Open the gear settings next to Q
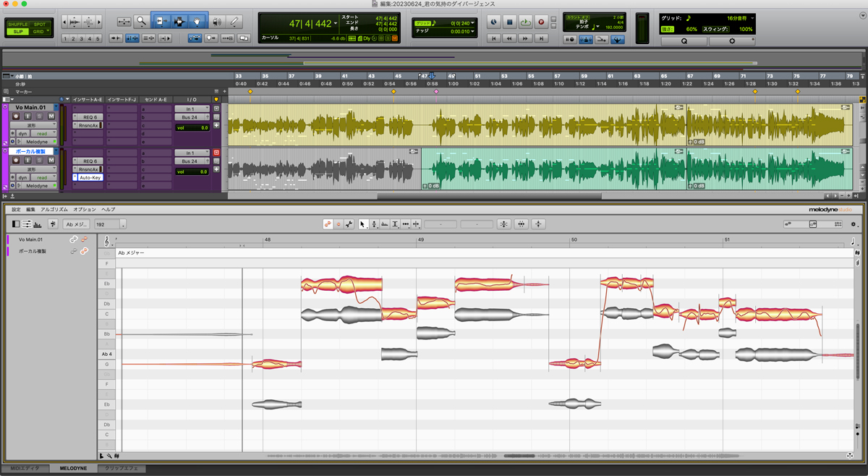The height and width of the screenshot is (476, 868). click(x=731, y=41)
